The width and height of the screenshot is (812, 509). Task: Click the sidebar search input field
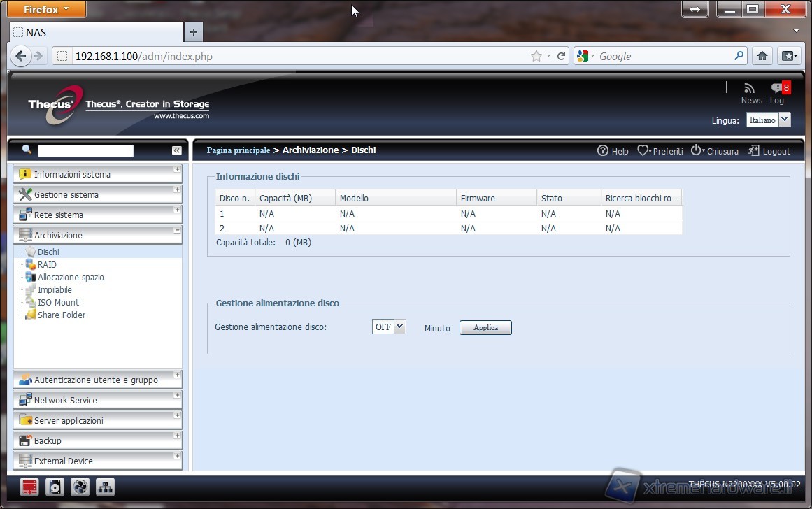point(85,151)
